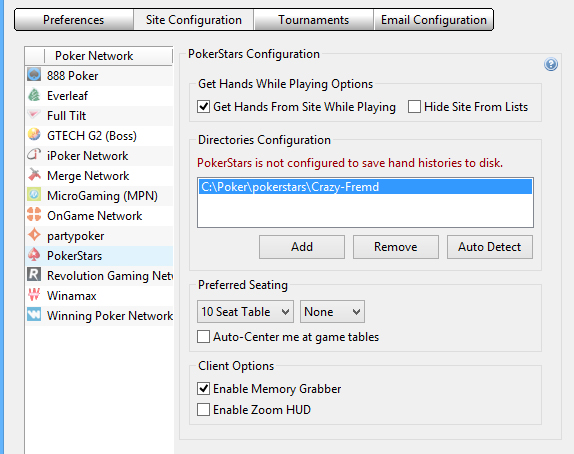The width and height of the screenshot is (574, 454).
Task: Open the Tournaments tab
Action: pyautogui.click(x=313, y=20)
